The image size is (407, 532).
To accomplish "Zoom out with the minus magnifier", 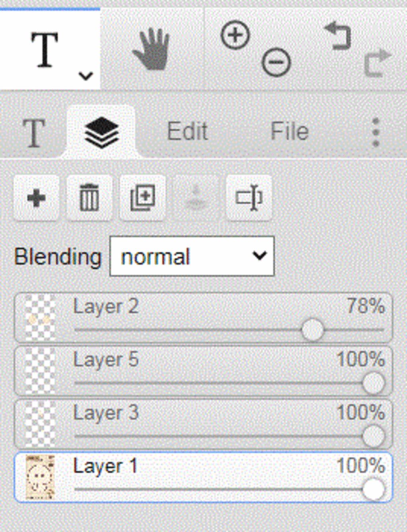I will [276, 62].
